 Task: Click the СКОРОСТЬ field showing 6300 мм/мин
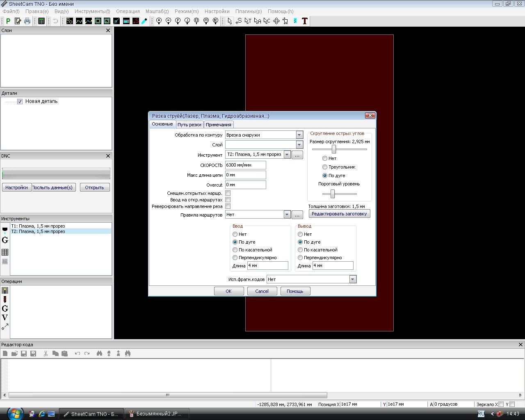(246, 165)
